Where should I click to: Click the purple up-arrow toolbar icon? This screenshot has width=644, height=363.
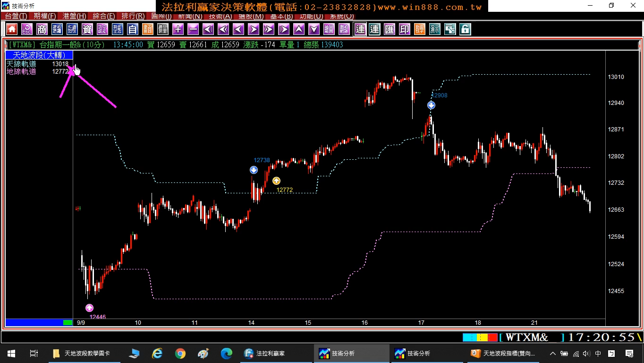[299, 29]
